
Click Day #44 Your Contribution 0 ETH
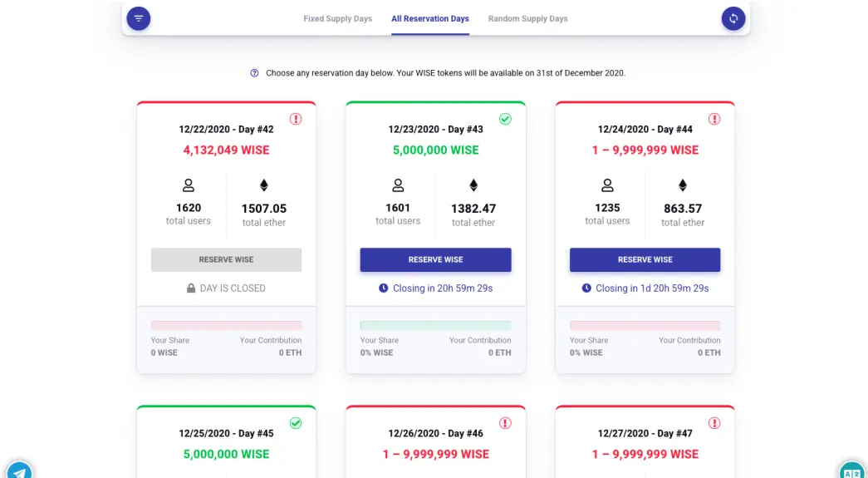pyautogui.click(x=689, y=346)
